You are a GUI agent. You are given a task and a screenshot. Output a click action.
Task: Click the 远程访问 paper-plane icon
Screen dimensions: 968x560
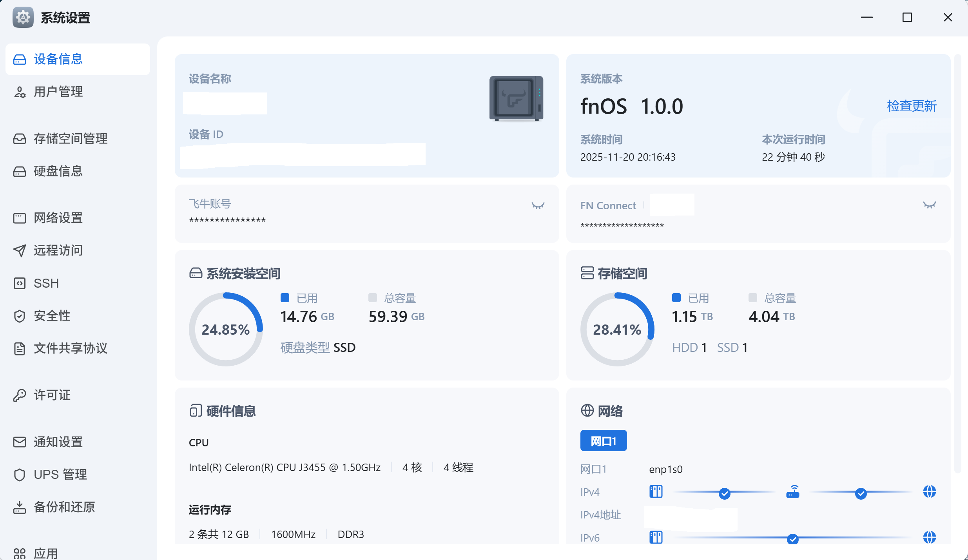[x=20, y=251]
